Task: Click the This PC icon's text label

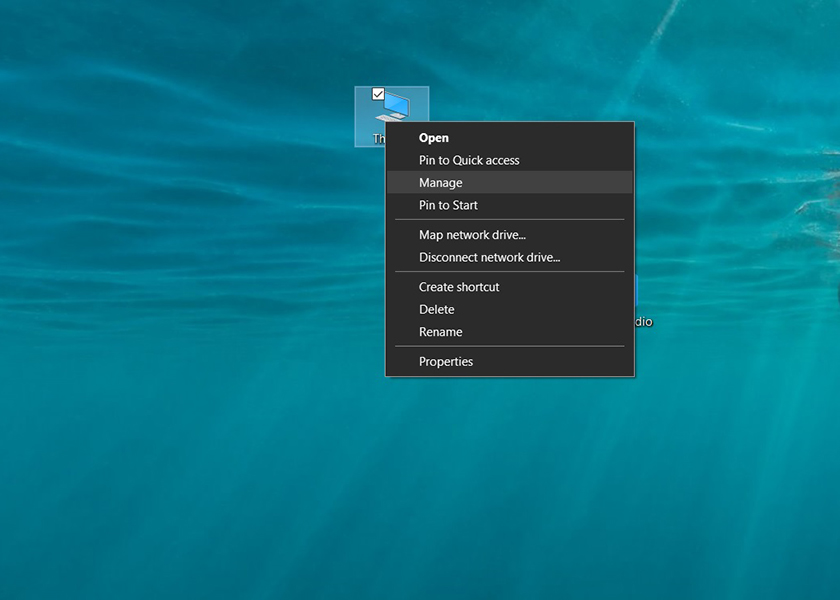Action: point(378,139)
